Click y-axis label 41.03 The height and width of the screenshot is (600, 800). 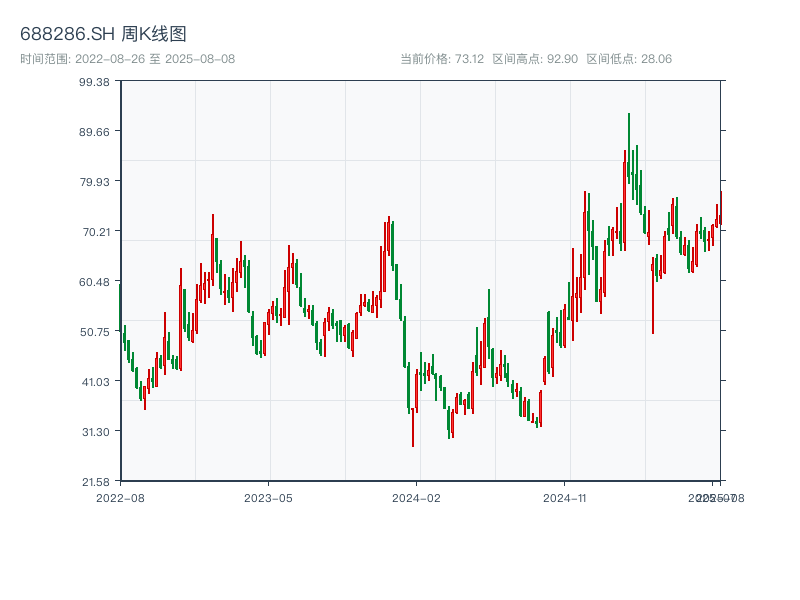point(95,382)
